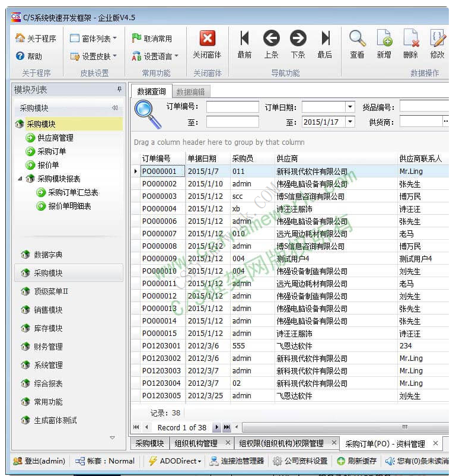
Task: Switch to the 数据查询 tab
Action: pyautogui.click(x=151, y=91)
